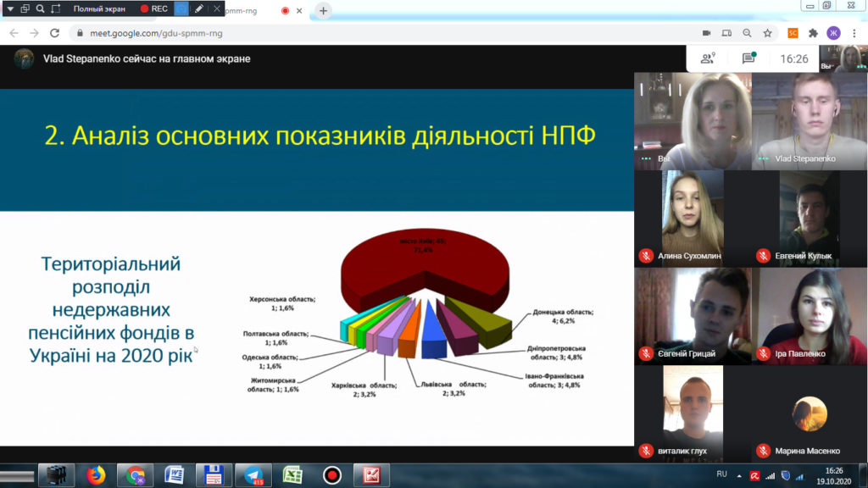Select the pencil drawing tool in recorder

coord(199,8)
